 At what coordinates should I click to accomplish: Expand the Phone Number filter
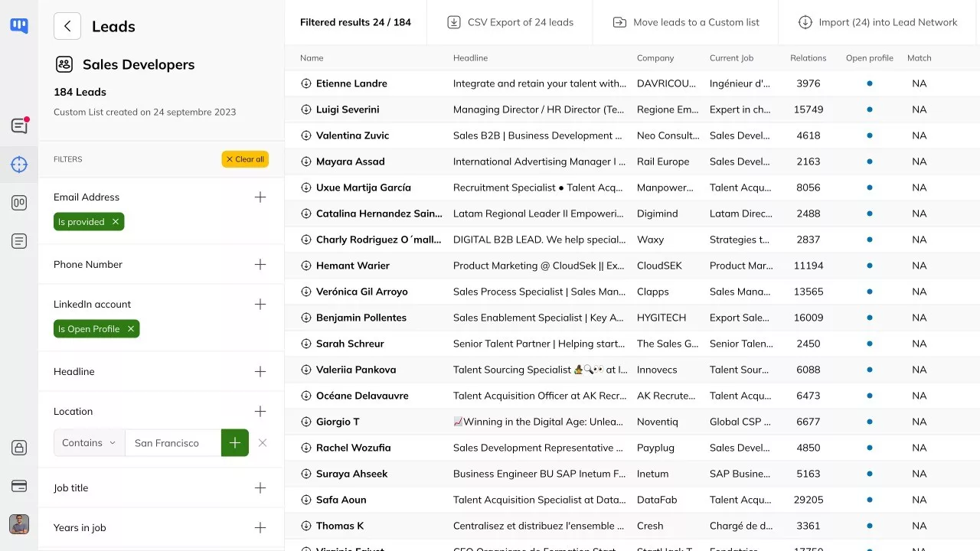pos(260,265)
